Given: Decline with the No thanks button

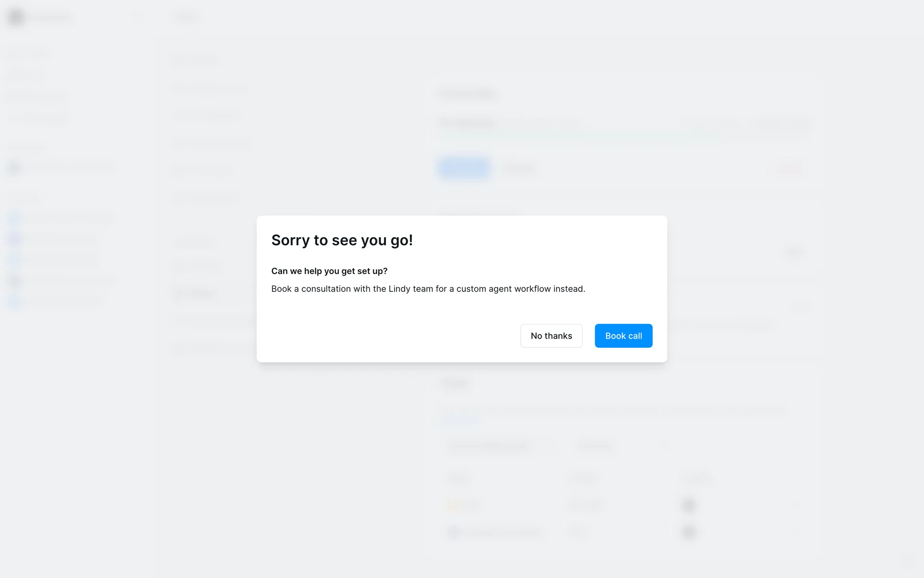Looking at the screenshot, I should (x=551, y=336).
